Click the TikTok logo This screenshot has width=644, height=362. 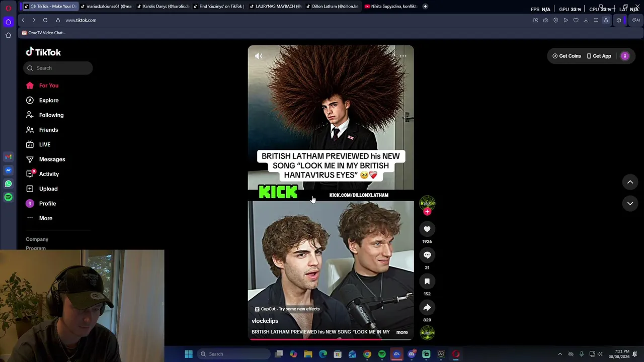[43, 52]
